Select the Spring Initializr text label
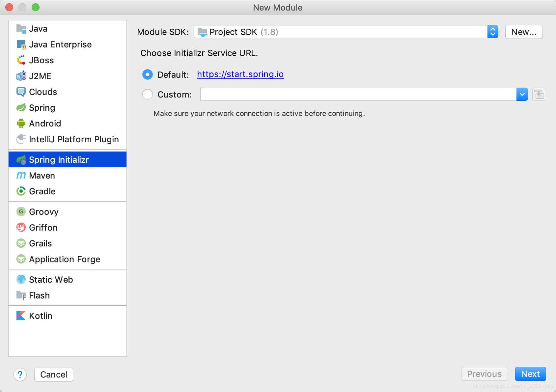 pos(59,160)
